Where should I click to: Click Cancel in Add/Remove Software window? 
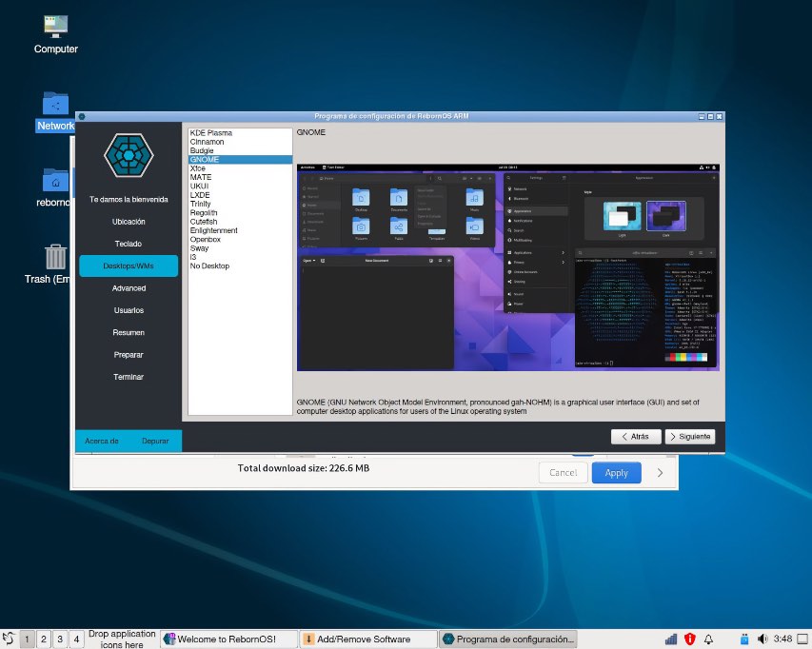tap(563, 473)
